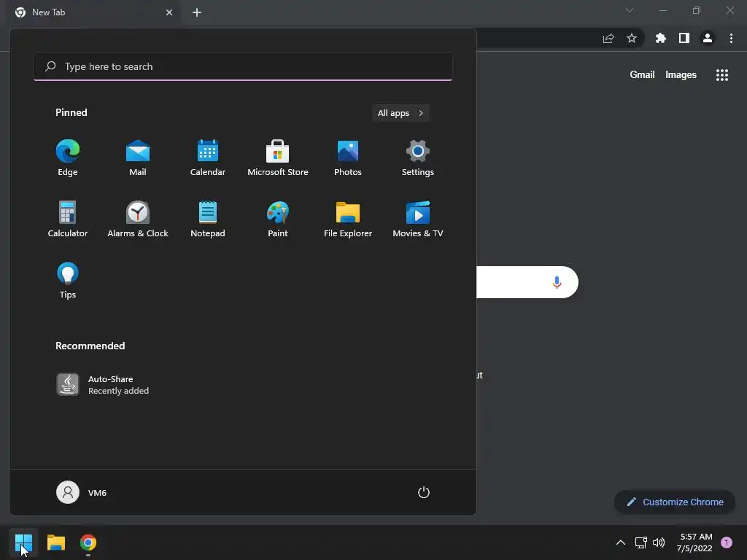Open a new tab in Chrome
The width and height of the screenshot is (747, 560).
[197, 12]
